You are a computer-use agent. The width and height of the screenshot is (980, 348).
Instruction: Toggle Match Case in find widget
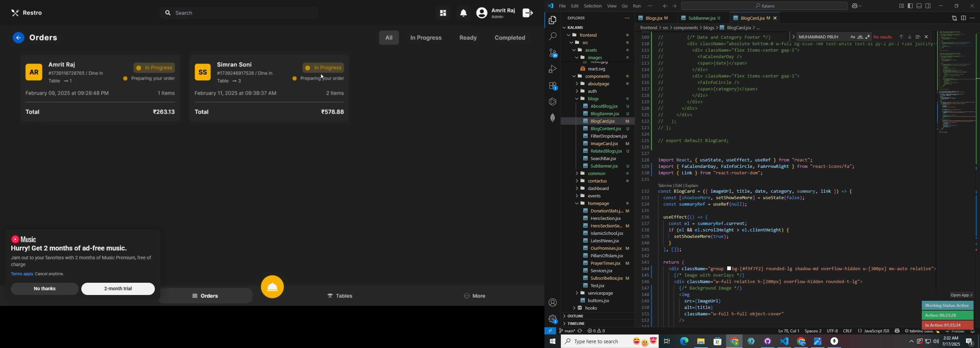(852, 37)
